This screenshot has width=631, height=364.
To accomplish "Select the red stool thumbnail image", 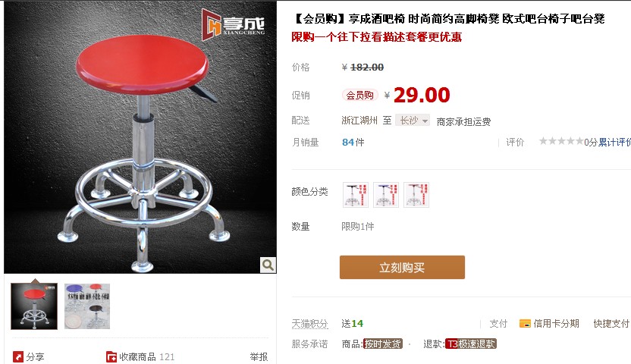I will click(34, 306).
